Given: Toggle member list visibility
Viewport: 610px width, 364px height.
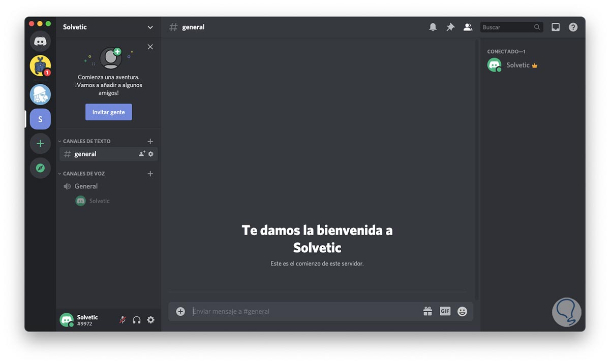Looking at the screenshot, I should coord(468,27).
